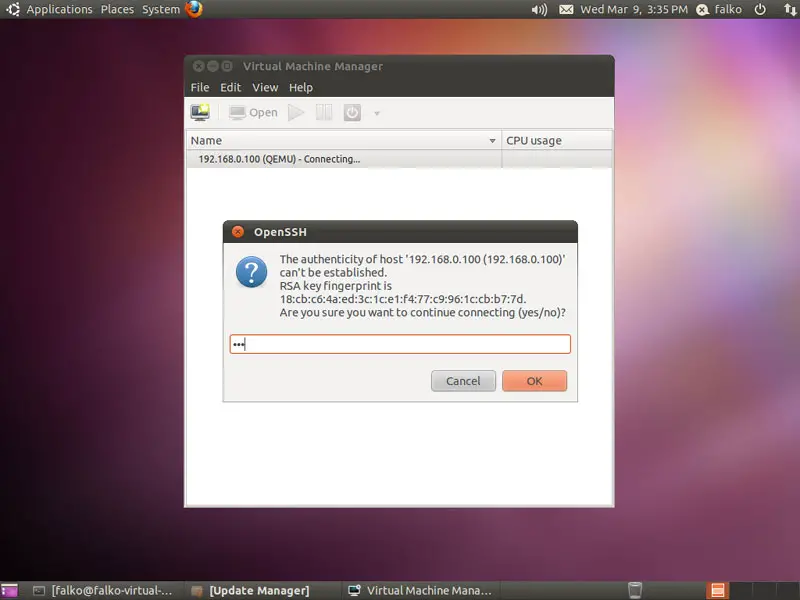Select the orange workspace switcher cell

[718, 591]
